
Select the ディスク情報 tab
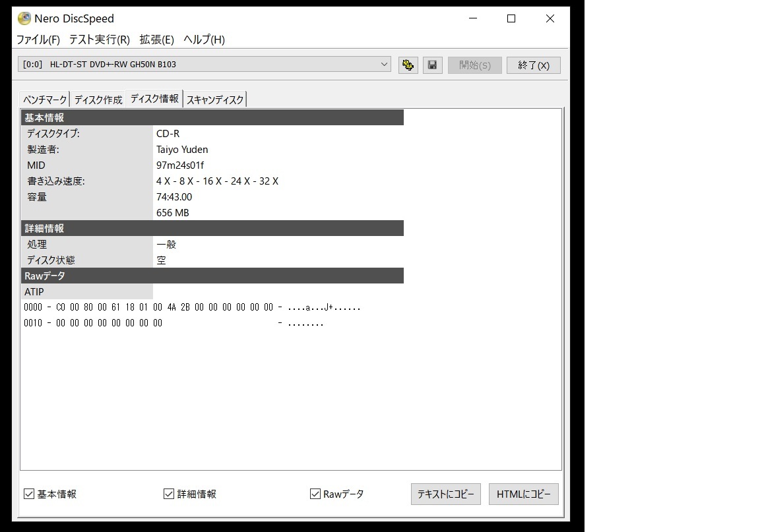coord(154,98)
